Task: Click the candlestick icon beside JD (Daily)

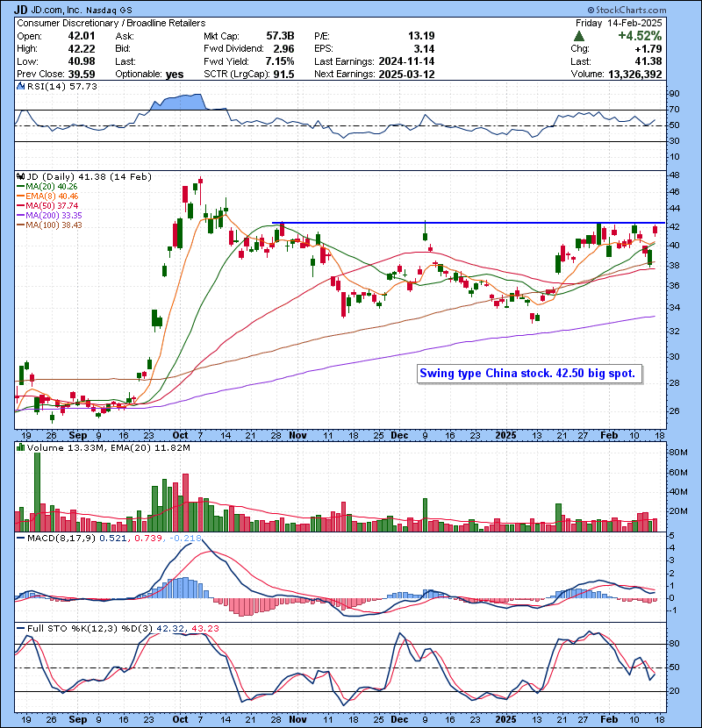Action: tap(20, 176)
